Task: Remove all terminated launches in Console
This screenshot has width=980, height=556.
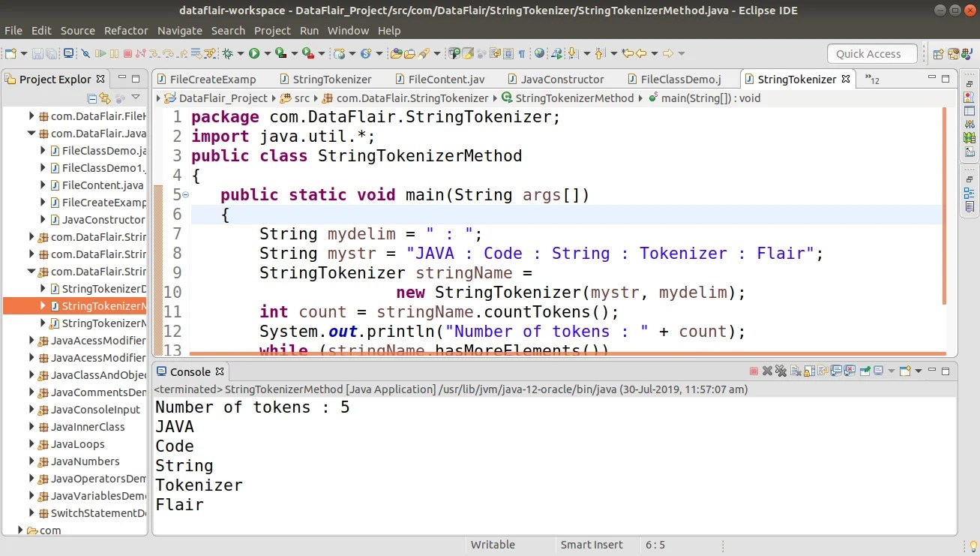Action: 779,370
